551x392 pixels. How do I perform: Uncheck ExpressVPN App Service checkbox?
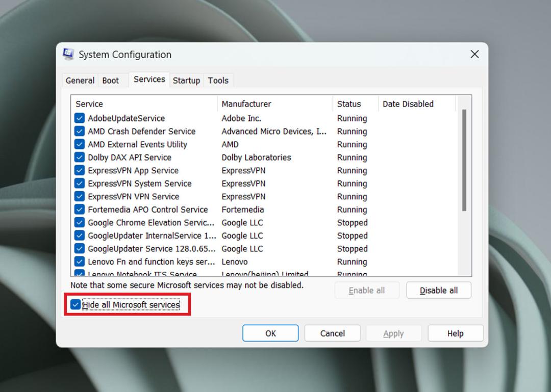[x=80, y=170]
